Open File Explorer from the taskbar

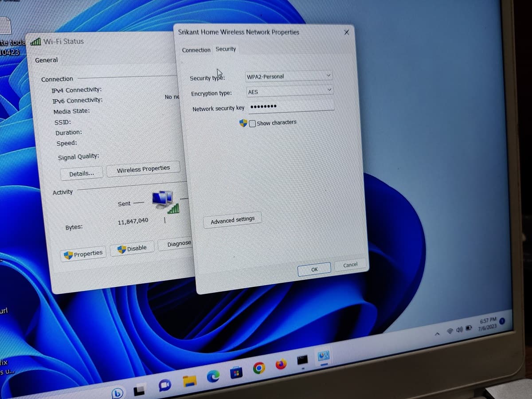pos(189,380)
